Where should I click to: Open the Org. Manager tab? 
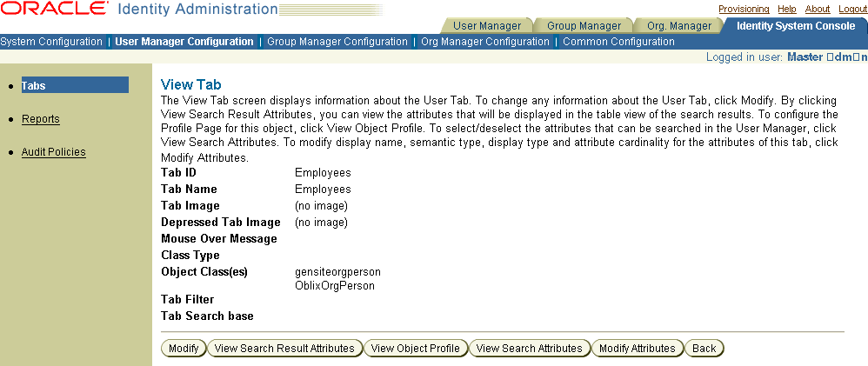tap(679, 26)
